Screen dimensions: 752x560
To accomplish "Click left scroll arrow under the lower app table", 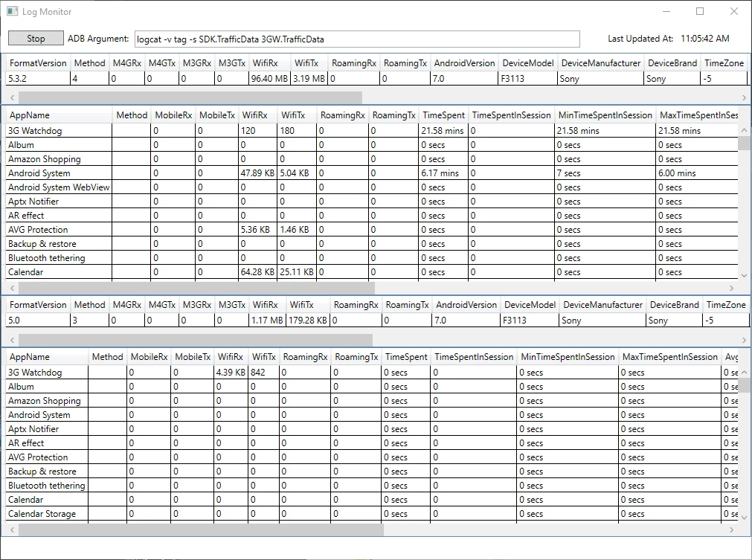I will [x=13, y=530].
